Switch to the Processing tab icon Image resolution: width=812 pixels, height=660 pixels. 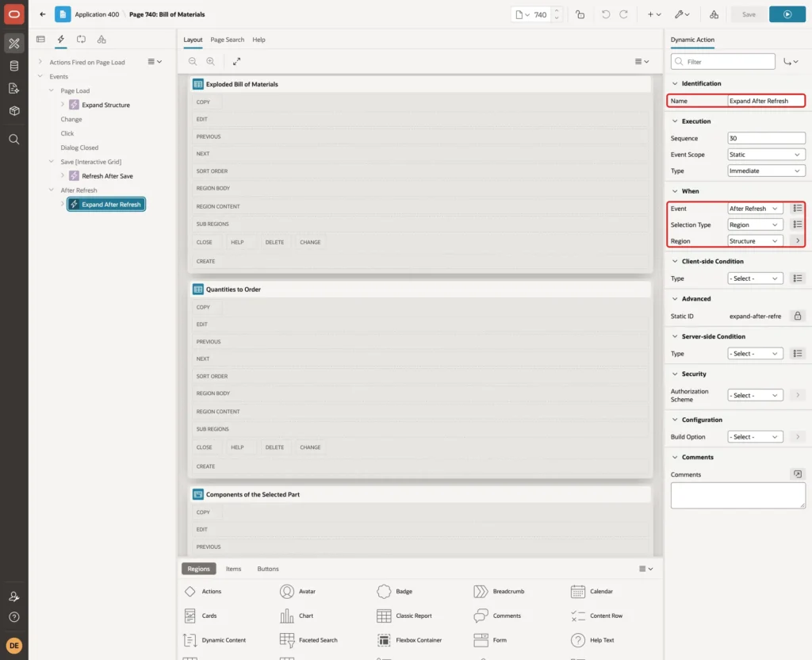(82, 40)
